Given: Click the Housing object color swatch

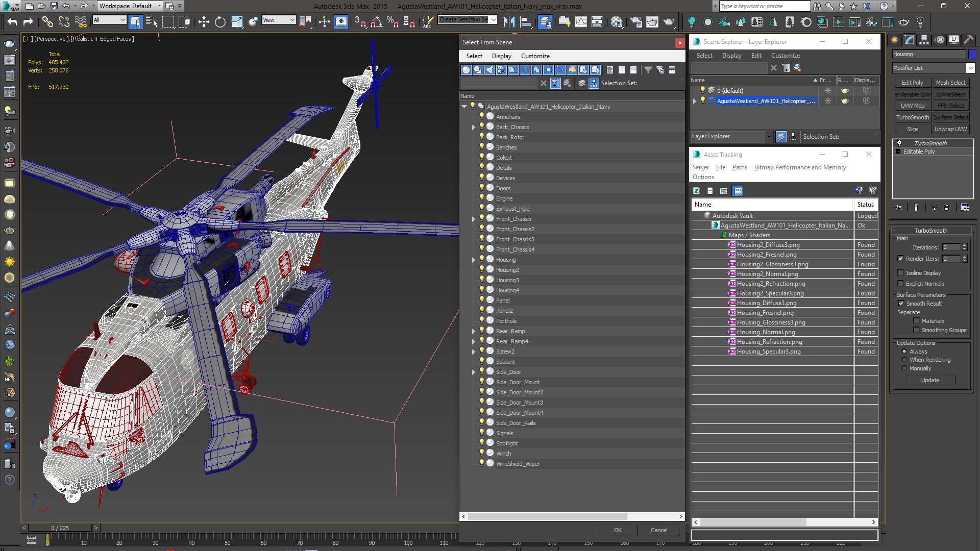Looking at the screenshot, I should pyautogui.click(x=972, y=54).
